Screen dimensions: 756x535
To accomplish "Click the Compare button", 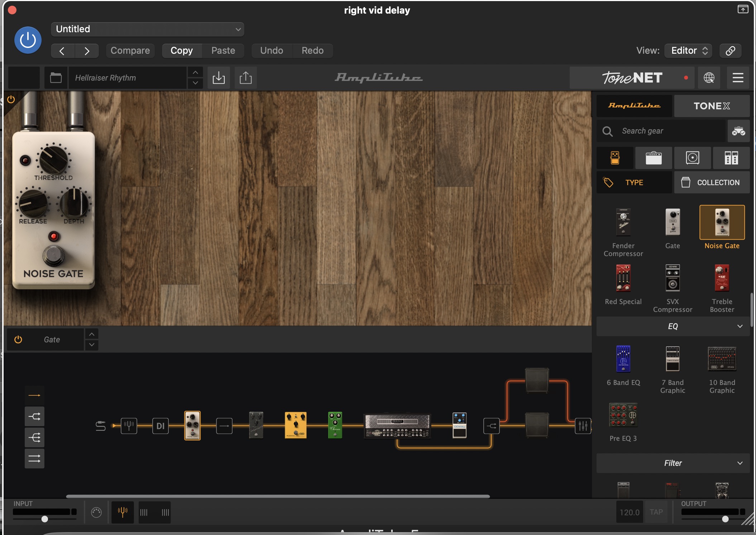I will 130,50.
